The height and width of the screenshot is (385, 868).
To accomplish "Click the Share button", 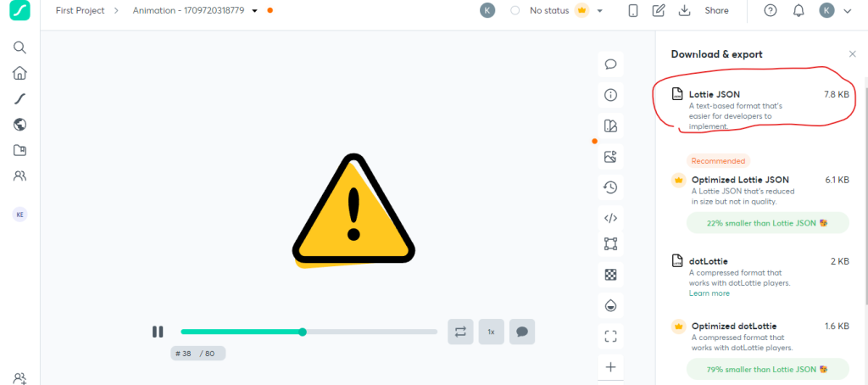I will click(x=716, y=10).
